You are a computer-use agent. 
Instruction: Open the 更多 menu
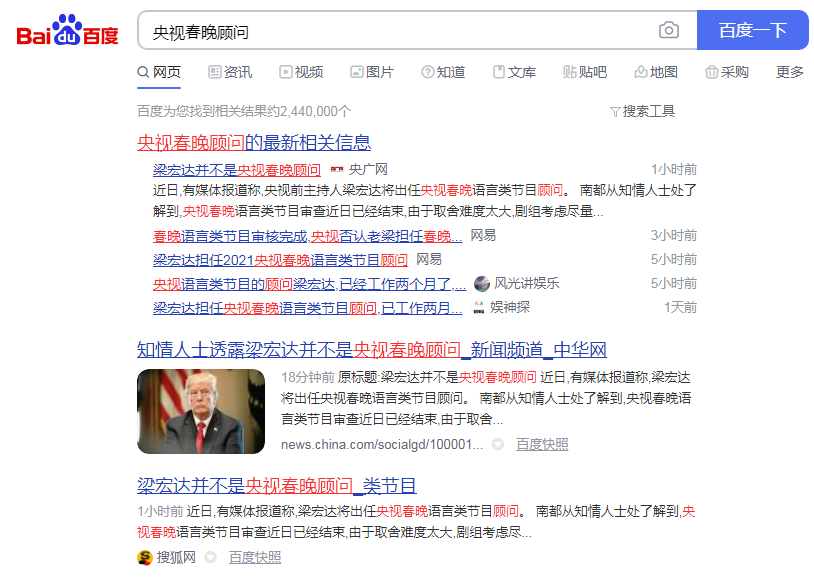click(x=790, y=72)
